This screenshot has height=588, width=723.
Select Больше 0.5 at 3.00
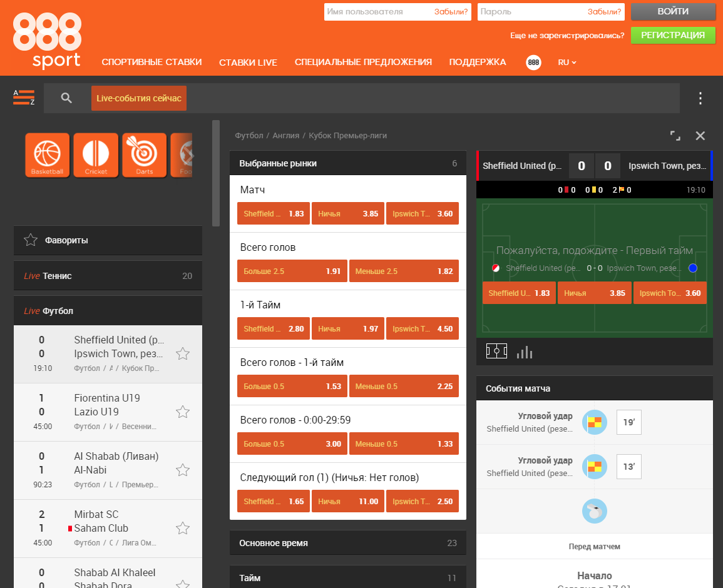(x=292, y=444)
